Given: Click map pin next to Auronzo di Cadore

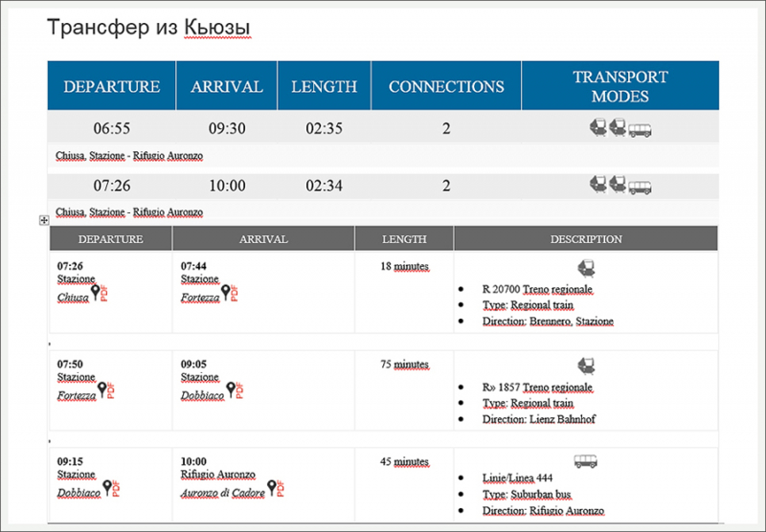Looking at the screenshot, I should pyautogui.click(x=272, y=488).
